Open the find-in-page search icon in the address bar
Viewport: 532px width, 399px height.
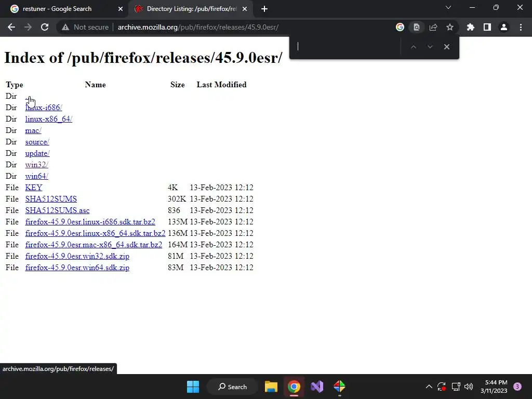[417, 27]
